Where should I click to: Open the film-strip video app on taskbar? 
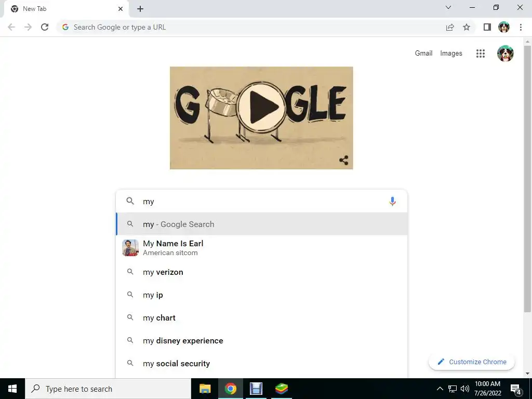[x=256, y=389]
